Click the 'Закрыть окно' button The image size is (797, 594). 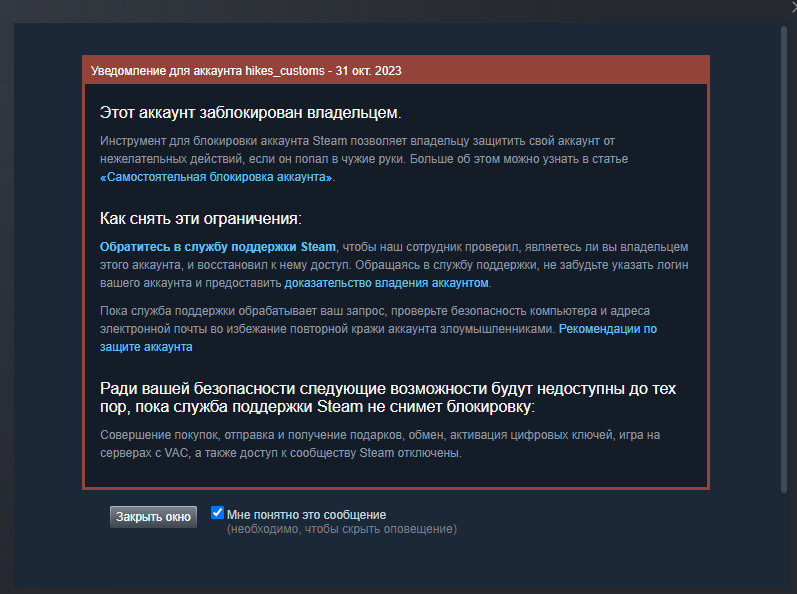tap(153, 517)
